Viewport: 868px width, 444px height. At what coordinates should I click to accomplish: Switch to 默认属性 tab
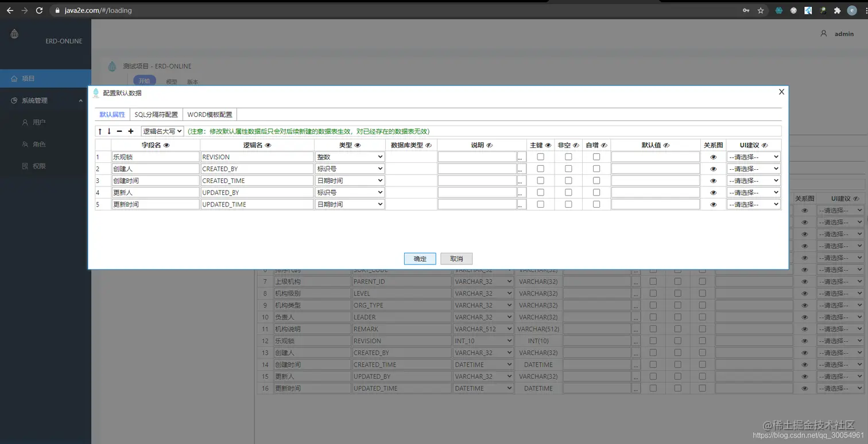pyautogui.click(x=112, y=114)
